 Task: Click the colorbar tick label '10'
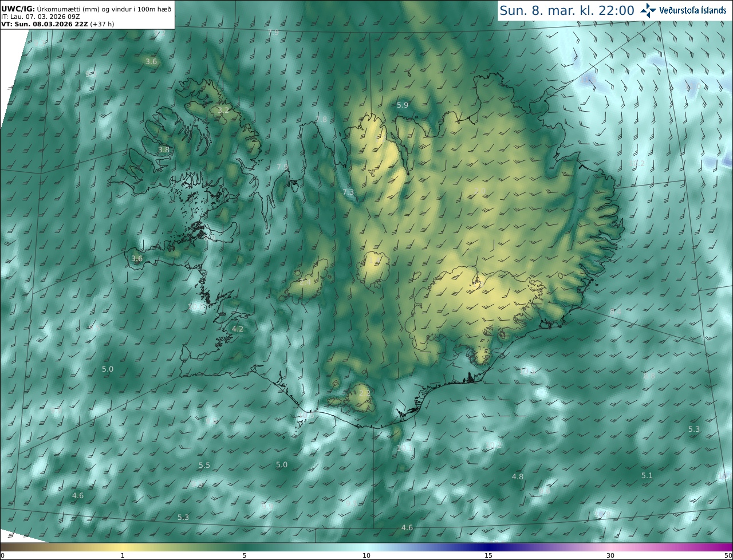[x=366, y=555]
